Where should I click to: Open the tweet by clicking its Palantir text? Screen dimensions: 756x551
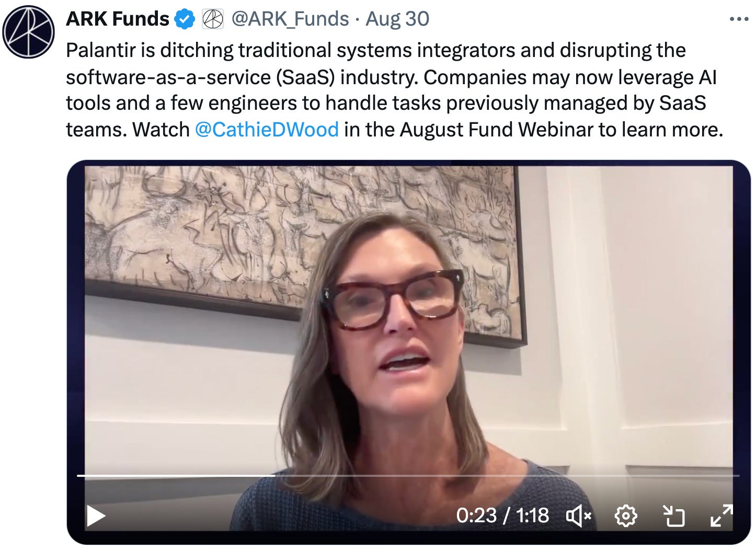375,51
